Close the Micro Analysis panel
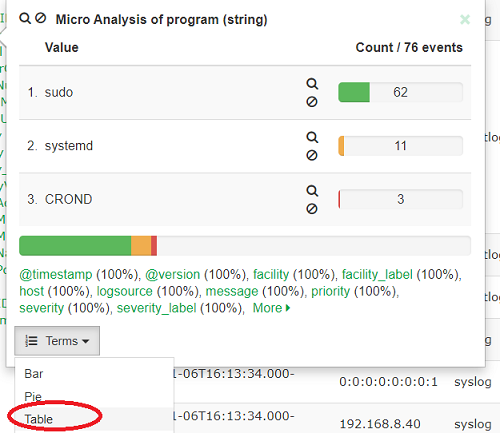 click(x=465, y=20)
